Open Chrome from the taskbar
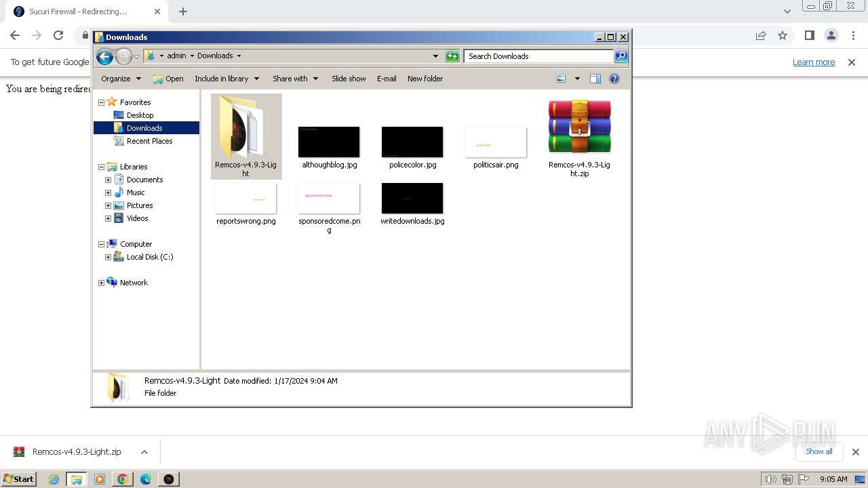The image size is (868, 488). 123,479
